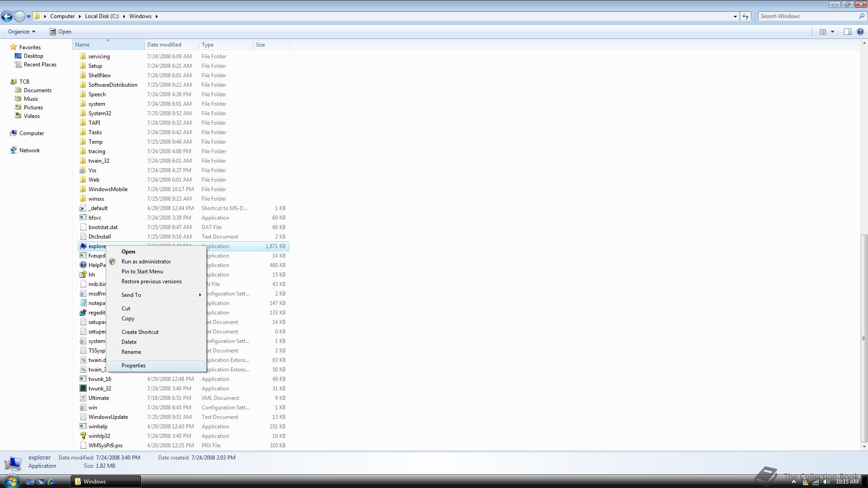The image size is (868, 488).
Task: Click Open button in toolbar
Action: [x=61, y=32]
